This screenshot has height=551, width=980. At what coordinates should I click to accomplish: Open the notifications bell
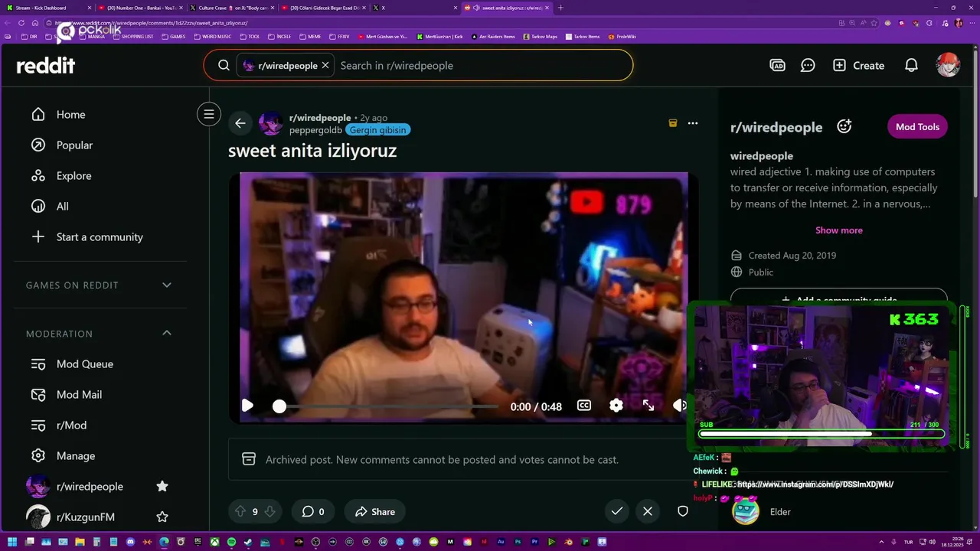[x=911, y=66]
